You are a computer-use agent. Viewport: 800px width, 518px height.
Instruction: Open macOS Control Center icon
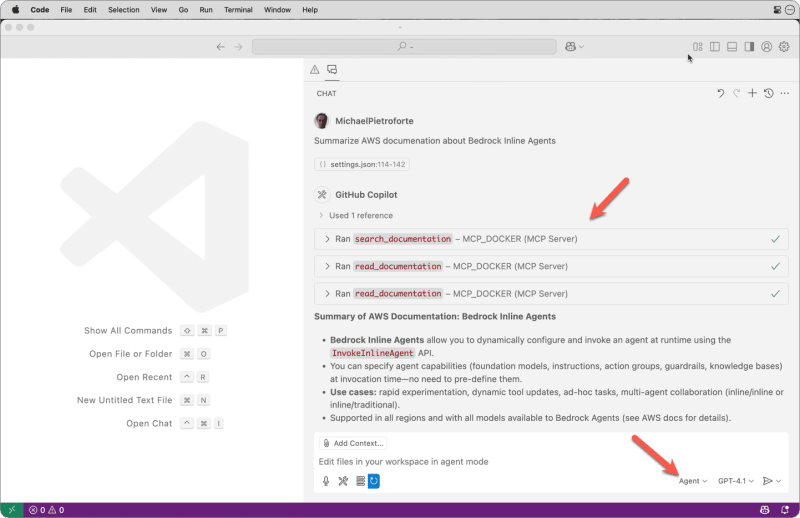point(777,10)
